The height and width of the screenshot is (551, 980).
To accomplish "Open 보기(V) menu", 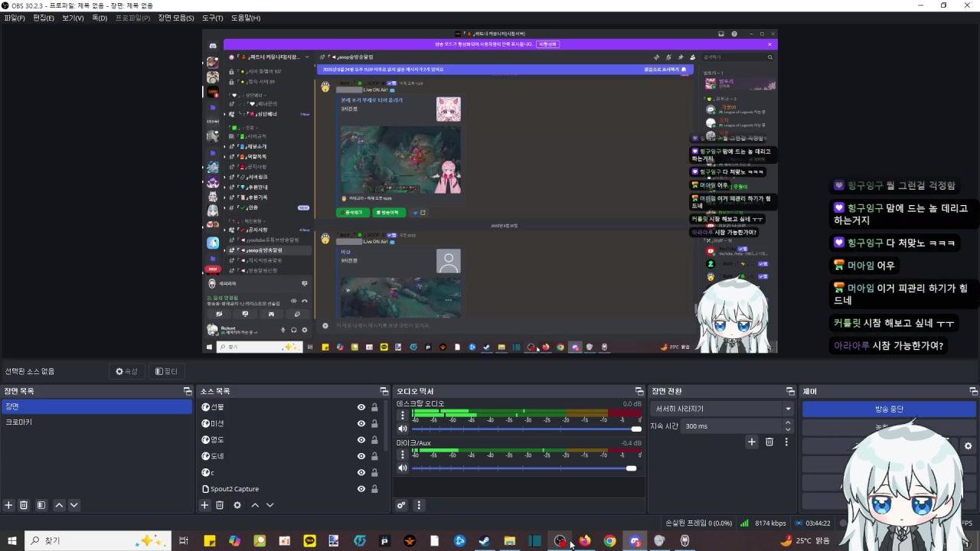I will pos(73,18).
